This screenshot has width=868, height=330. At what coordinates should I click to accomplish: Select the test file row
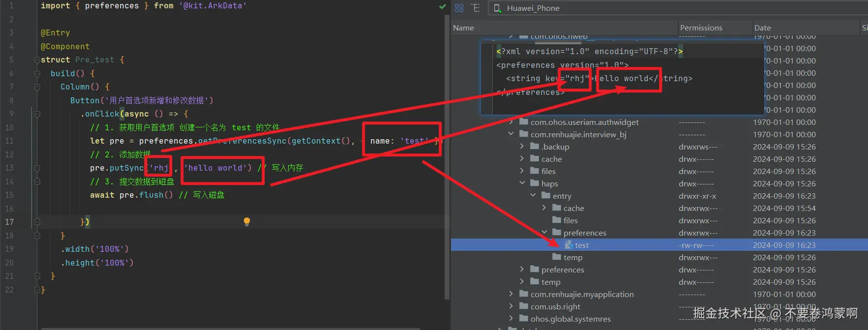[659, 245]
